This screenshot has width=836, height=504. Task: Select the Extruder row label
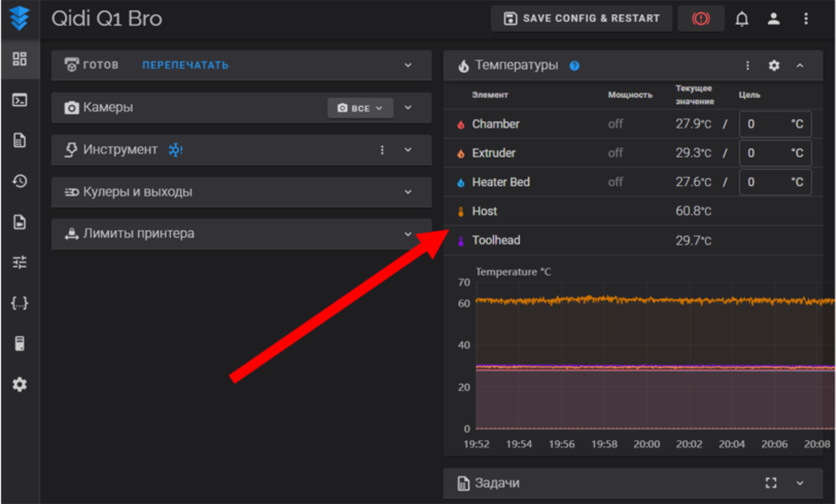[x=494, y=153]
